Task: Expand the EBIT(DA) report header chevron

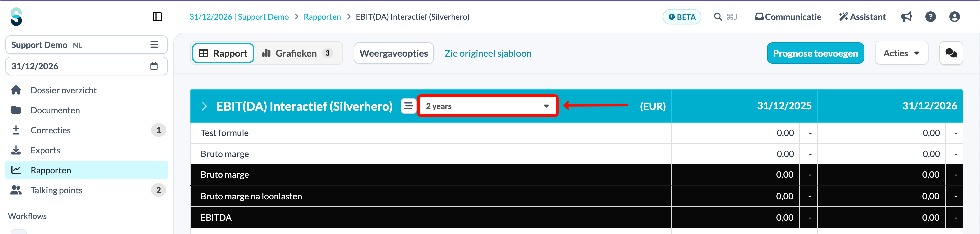Action: 204,106
